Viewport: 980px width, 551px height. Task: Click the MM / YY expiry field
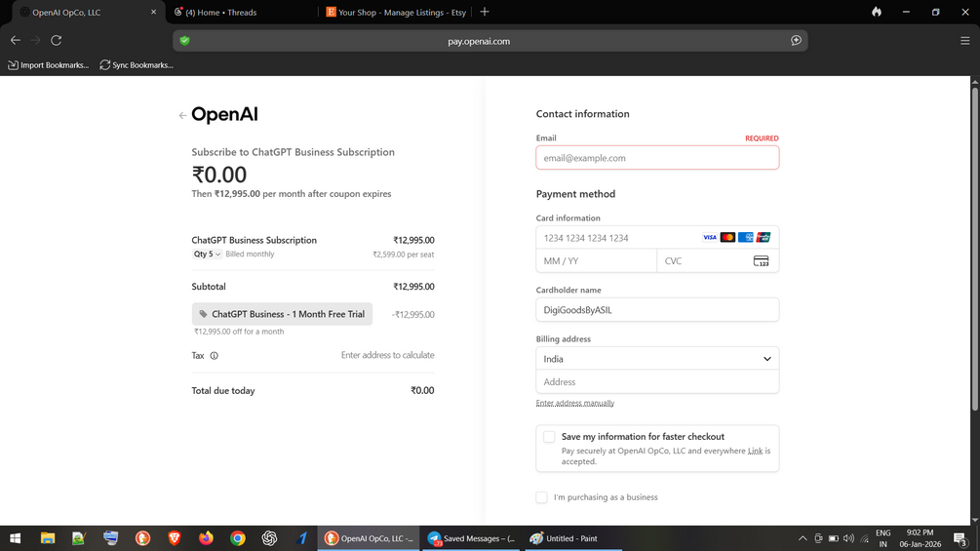[596, 261]
